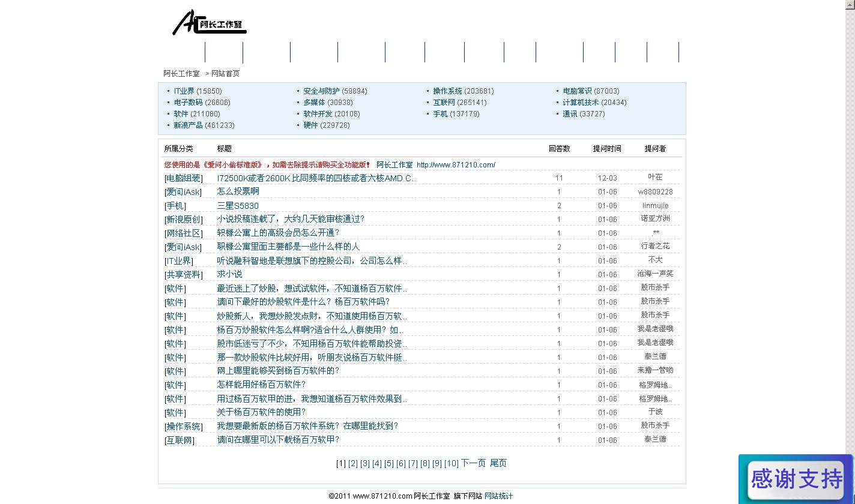855x504 pixels.
Task: Open question about I72500K或者2600K
Action: [x=316, y=178]
